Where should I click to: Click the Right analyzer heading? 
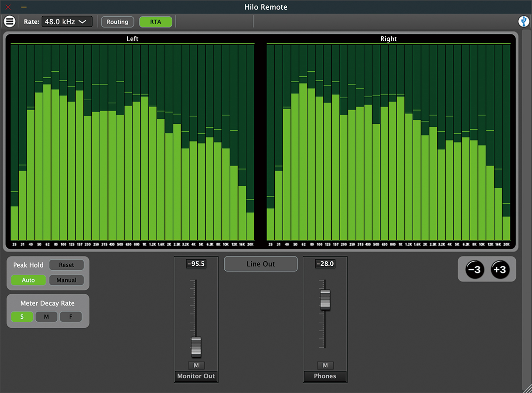(x=389, y=39)
